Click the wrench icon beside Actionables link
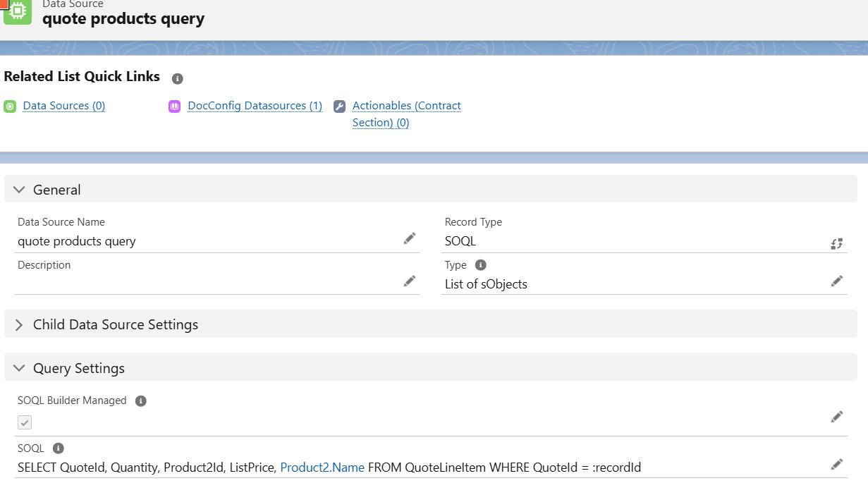 tap(340, 105)
